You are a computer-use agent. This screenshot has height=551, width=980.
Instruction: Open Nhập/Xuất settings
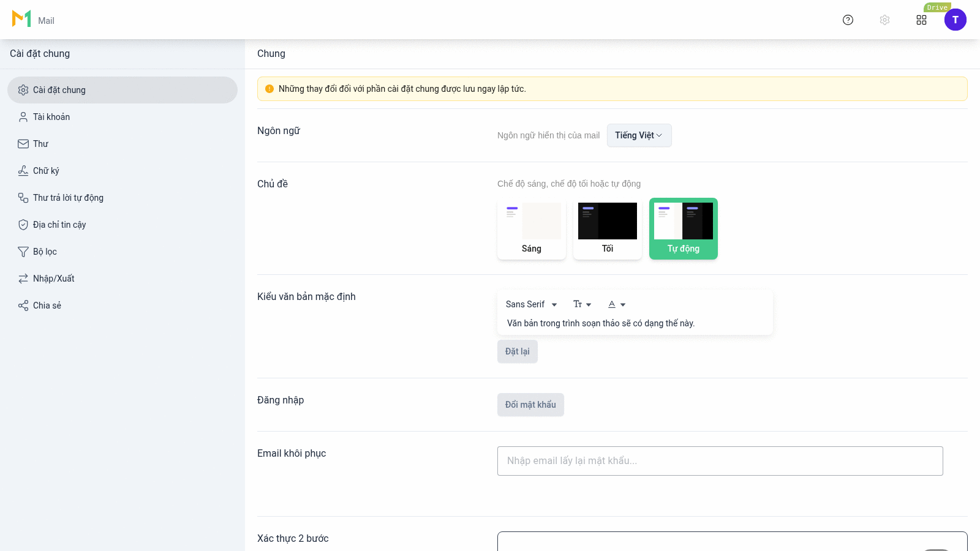(x=123, y=279)
